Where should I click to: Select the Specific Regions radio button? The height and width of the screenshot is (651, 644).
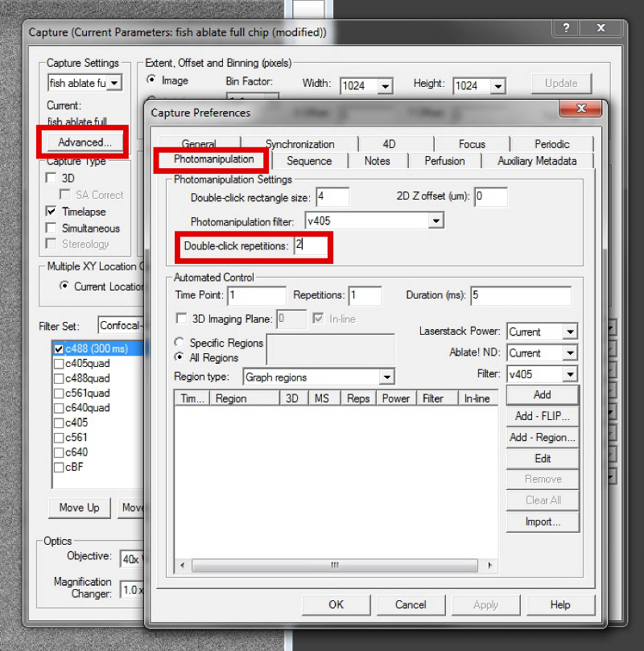coord(180,343)
